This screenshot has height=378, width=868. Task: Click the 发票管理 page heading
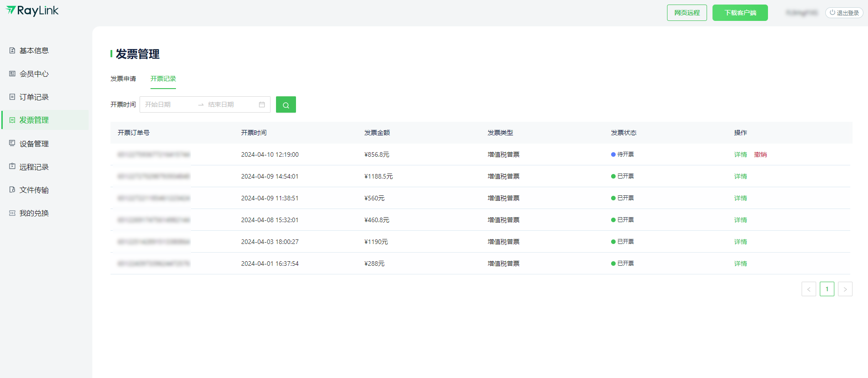click(137, 54)
